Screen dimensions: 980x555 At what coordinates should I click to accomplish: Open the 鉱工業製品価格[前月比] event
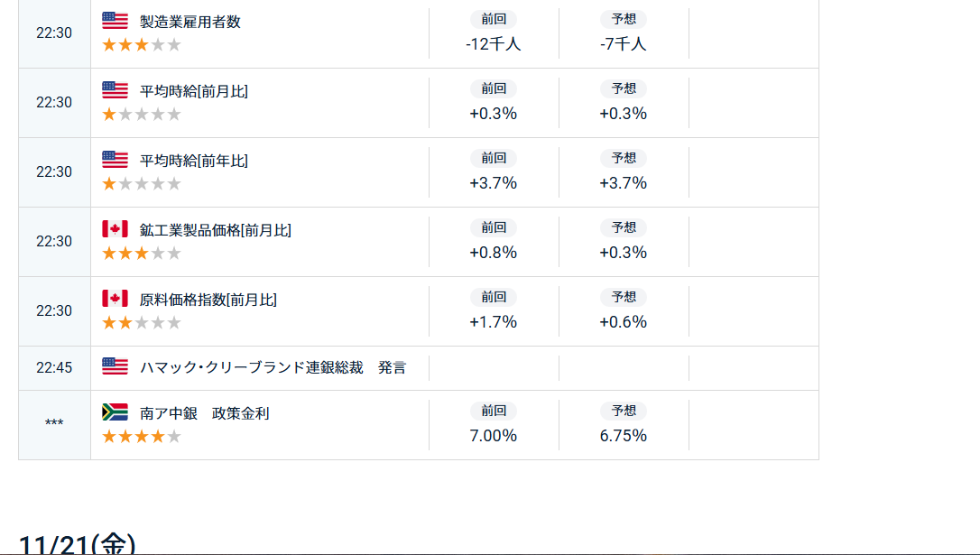click(216, 230)
